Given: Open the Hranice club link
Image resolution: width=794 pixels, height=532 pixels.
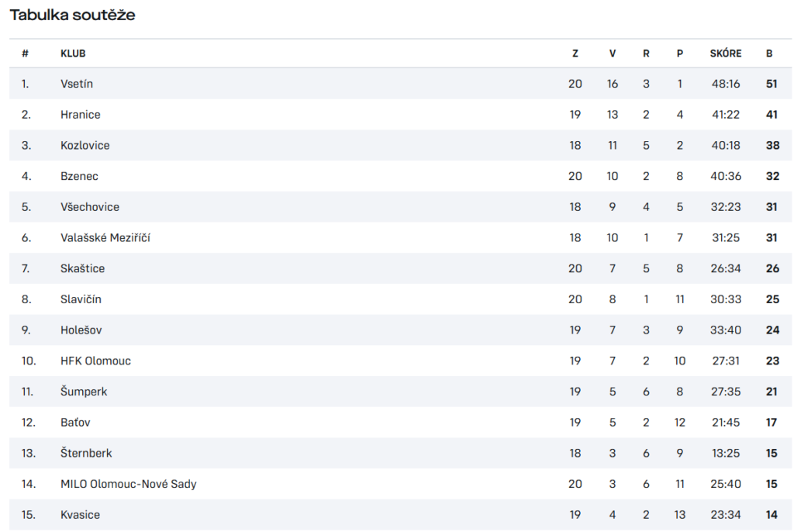Looking at the screenshot, I should click(x=80, y=115).
